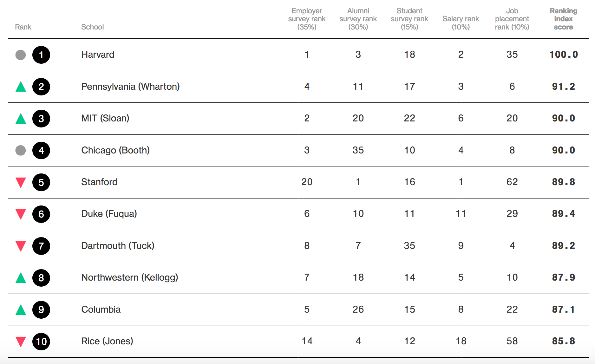The width and height of the screenshot is (595, 364).
Task: Click the red down arrow beside Stanford
Action: (21, 183)
